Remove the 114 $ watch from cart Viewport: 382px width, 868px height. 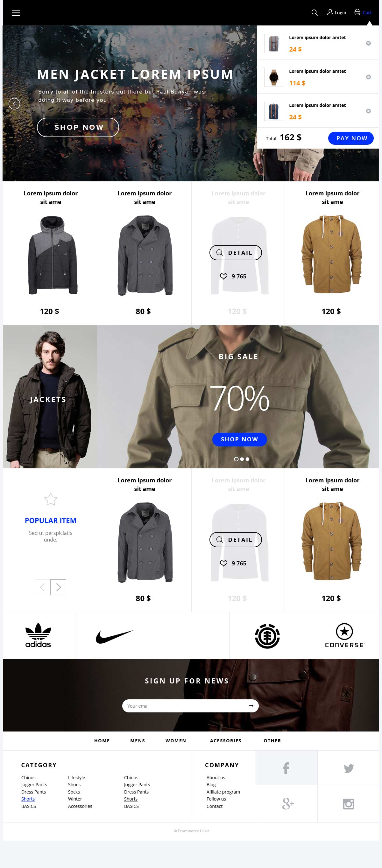coord(368,77)
